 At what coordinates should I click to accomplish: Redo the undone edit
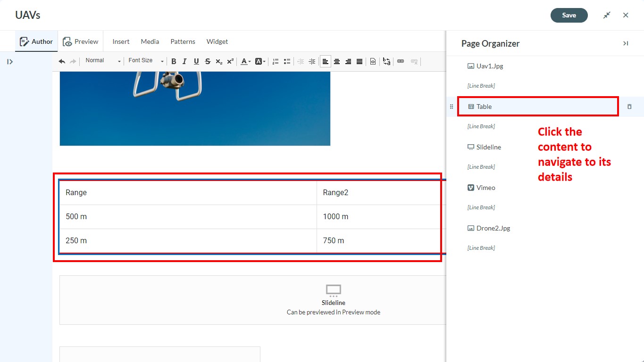click(73, 61)
